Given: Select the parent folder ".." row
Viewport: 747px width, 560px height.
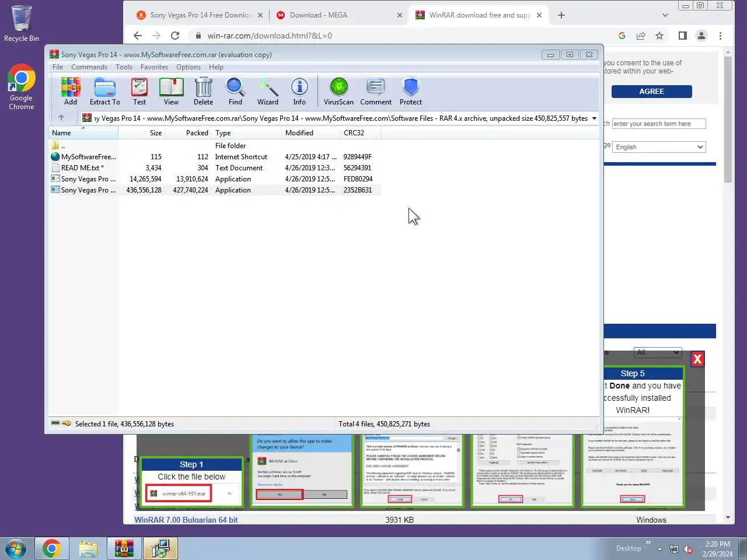Looking at the screenshot, I should (215, 146).
